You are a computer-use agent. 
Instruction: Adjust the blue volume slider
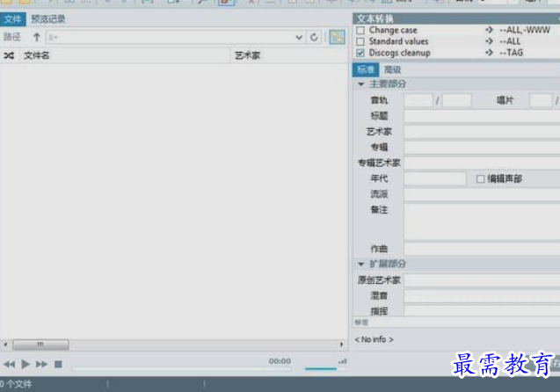[x=321, y=369]
